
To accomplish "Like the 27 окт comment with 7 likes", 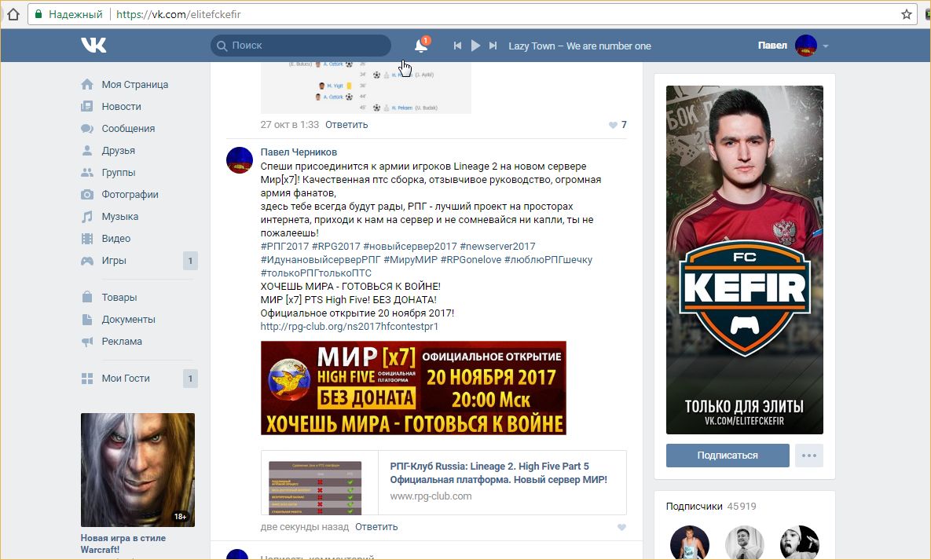I will point(613,125).
